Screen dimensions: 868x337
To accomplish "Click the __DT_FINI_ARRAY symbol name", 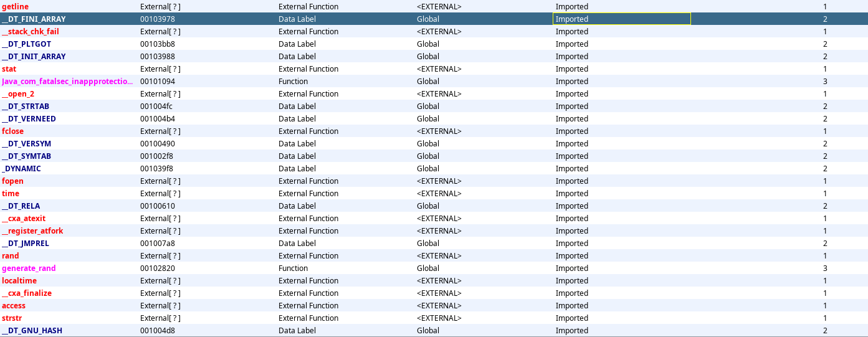I will [34, 19].
